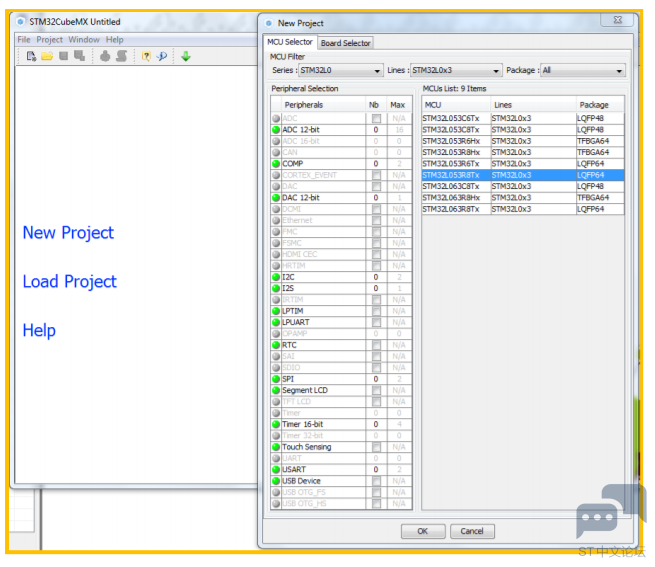Screen dimensions: 655x567
Task: Click the green dot beside I2S
Action: (x=276, y=288)
